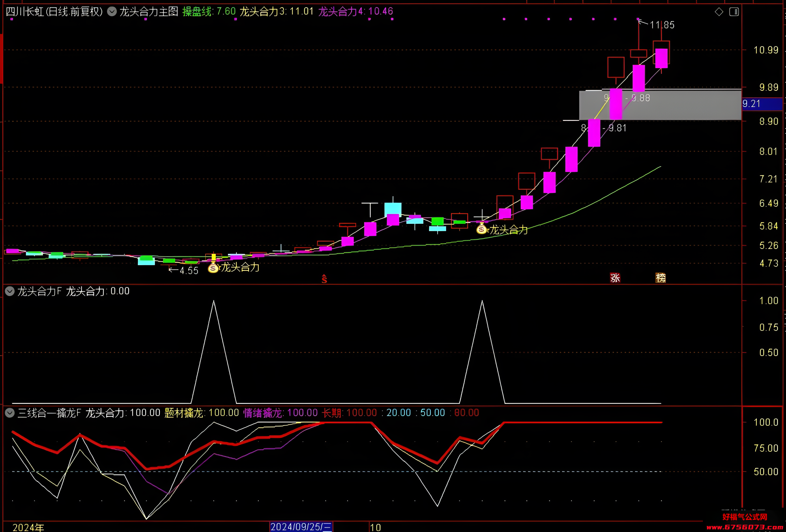The width and height of the screenshot is (786, 532).
Task: Click the money bag signal near 4.55 low
Action: [213, 267]
